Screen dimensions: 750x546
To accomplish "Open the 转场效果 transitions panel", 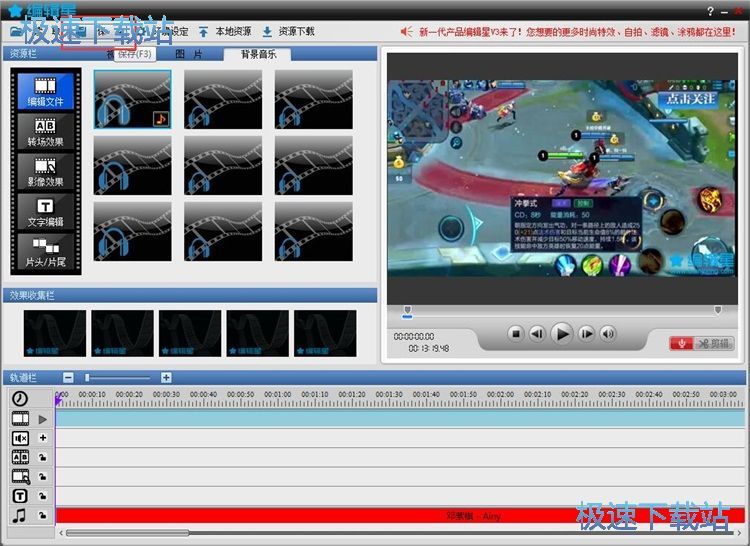I will [45, 131].
